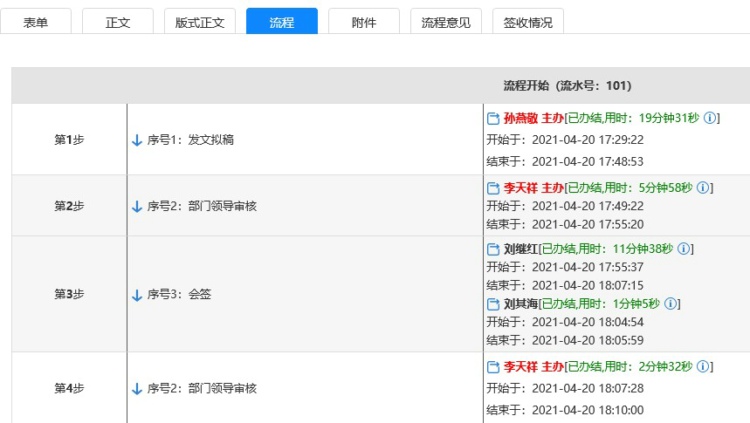
Task: Click the name 李天祥 主办 in step 2
Action: (x=534, y=188)
